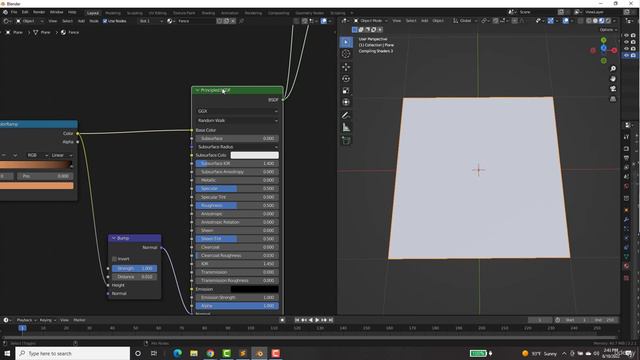Select Material Preview viewport shading

tap(602, 21)
